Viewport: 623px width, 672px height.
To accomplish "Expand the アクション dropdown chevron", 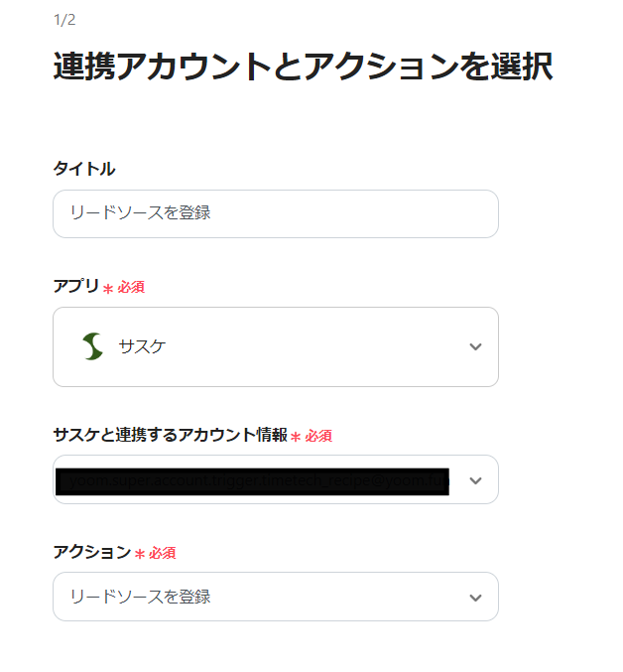I will coord(475,598).
